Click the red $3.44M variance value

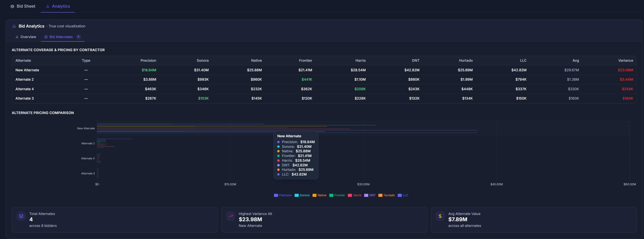click(x=626, y=79)
